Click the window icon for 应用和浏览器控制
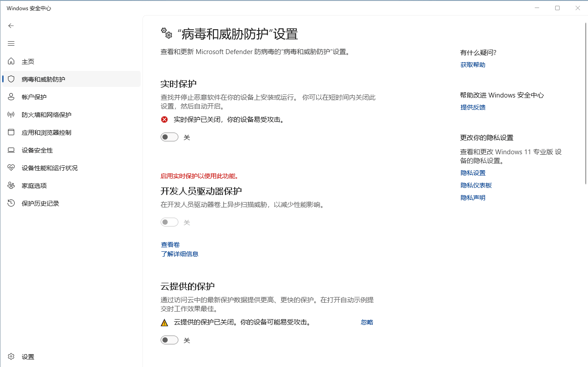The height and width of the screenshot is (367, 588). coord(11,132)
